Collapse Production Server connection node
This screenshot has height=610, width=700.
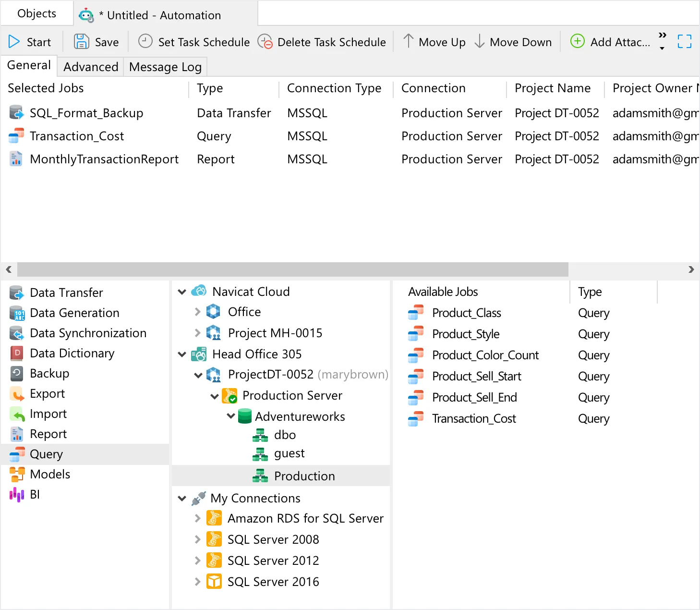tap(215, 396)
